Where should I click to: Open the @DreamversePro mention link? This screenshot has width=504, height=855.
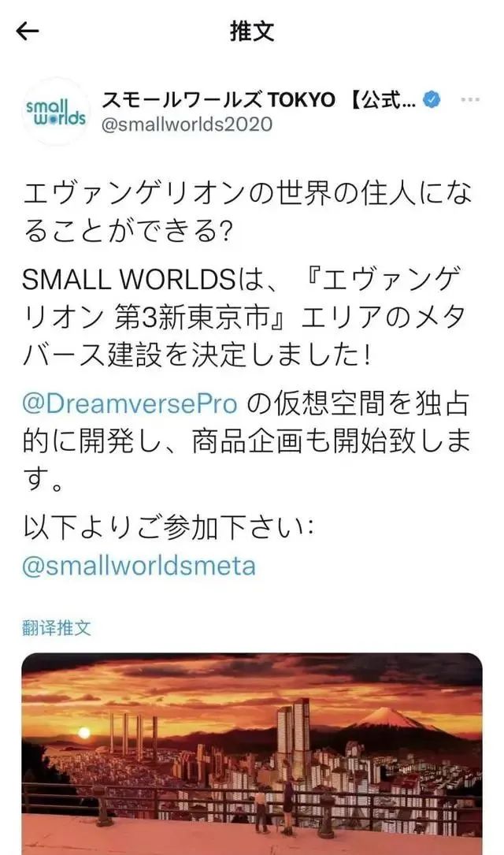point(130,404)
